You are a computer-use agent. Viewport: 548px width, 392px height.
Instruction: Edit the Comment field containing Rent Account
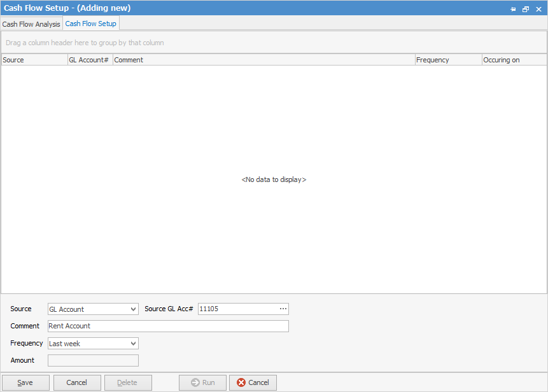pos(168,326)
